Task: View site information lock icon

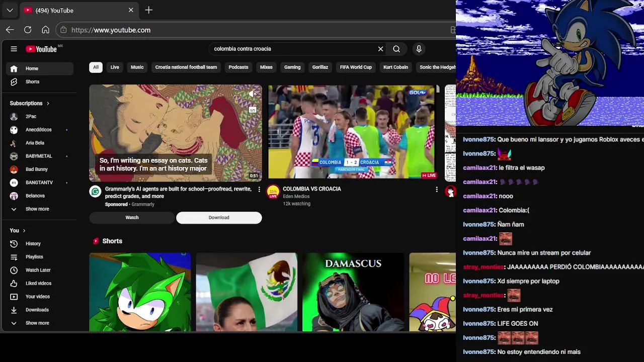Action: pyautogui.click(x=63, y=30)
